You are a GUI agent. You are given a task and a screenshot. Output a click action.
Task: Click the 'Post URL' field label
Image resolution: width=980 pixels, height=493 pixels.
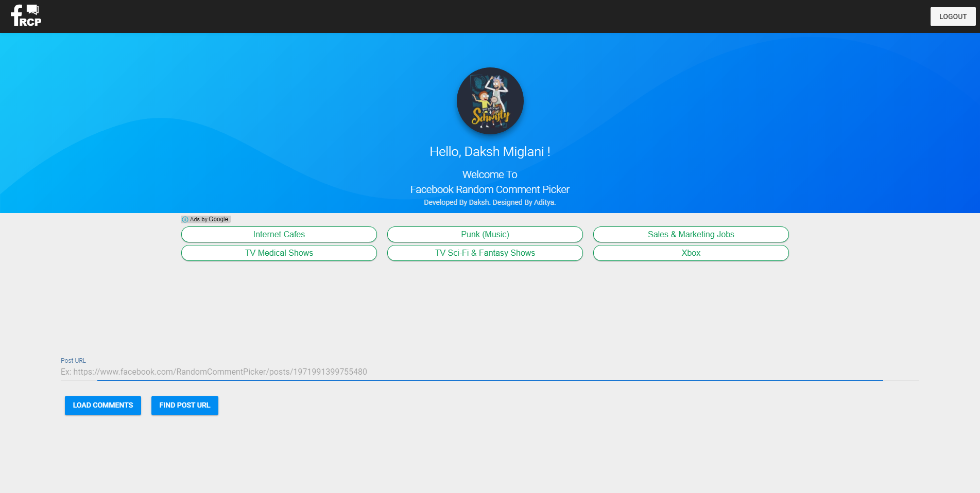73,361
